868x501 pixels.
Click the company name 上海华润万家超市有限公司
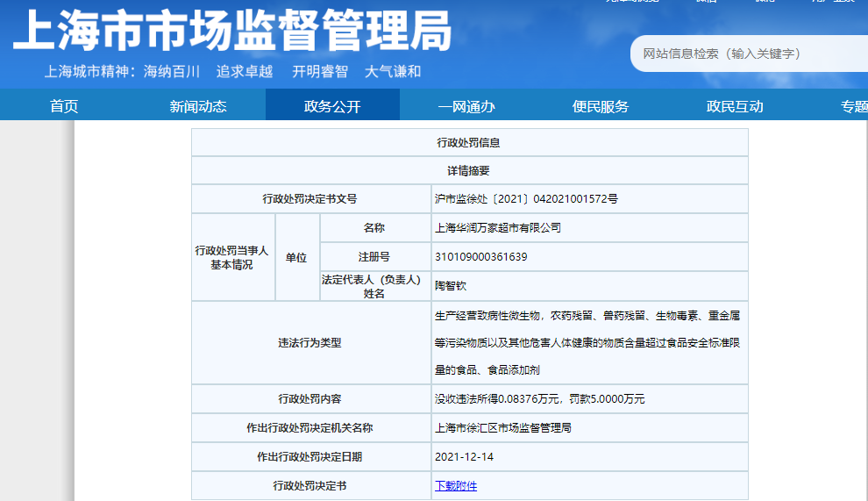tap(498, 228)
